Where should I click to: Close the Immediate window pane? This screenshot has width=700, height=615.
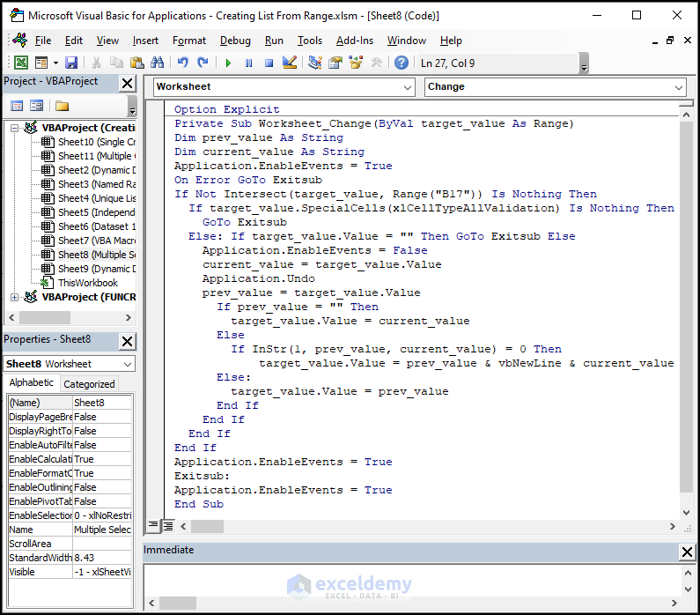(x=687, y=552)
